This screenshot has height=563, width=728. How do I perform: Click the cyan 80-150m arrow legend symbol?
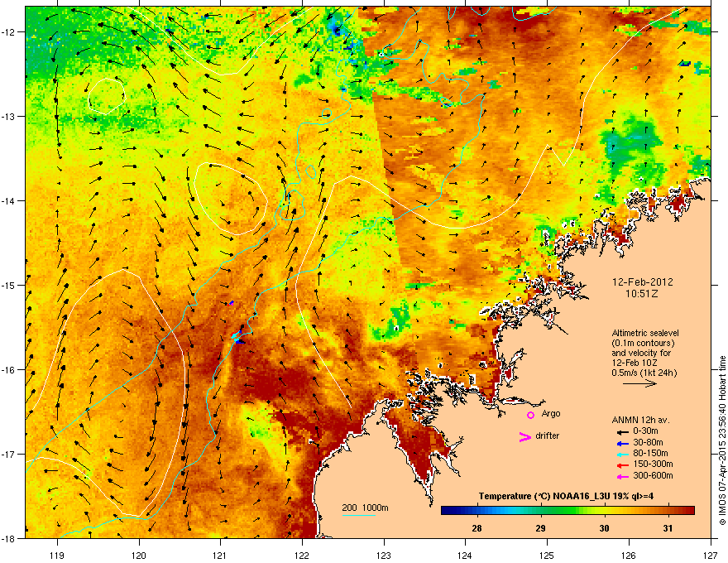[x=623, y=454]
